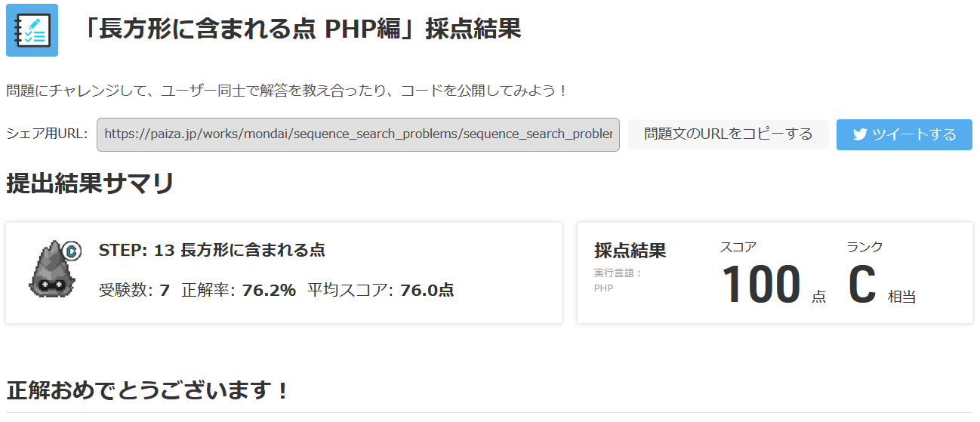This screenshot has height=422, width=980.
Task: Click the 採点結果 label in score card
Action: pos(630,251)
